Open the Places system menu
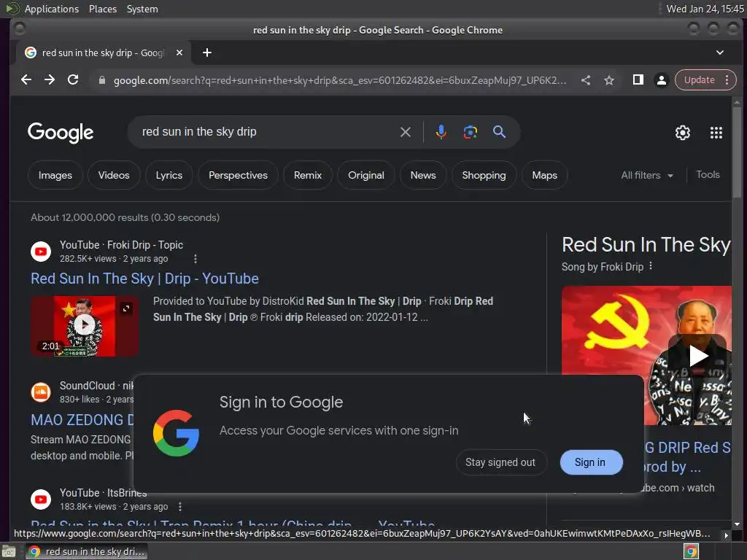This screenshot has height=560, width=747. click(103, 9)
